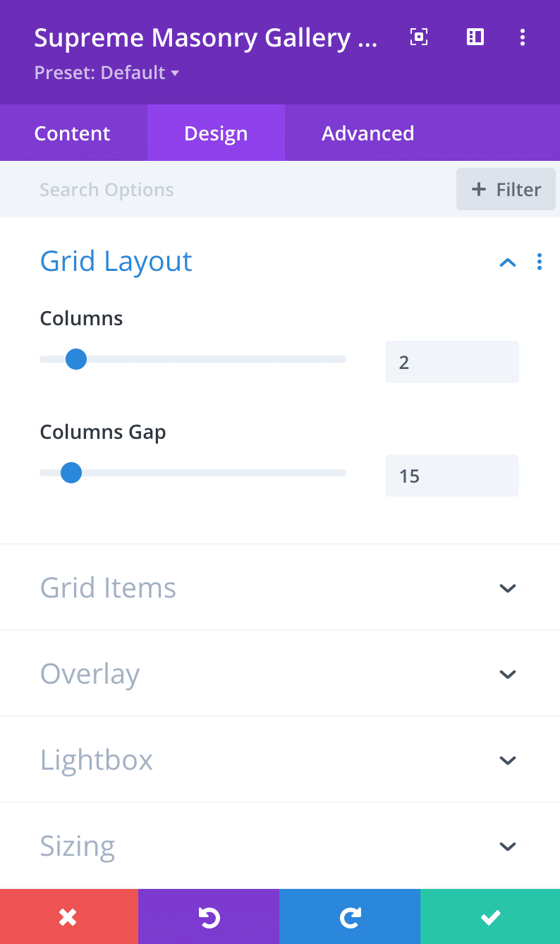Switch to the Content tab
Screen dimensions: 560x944
[x=73, y=133]
